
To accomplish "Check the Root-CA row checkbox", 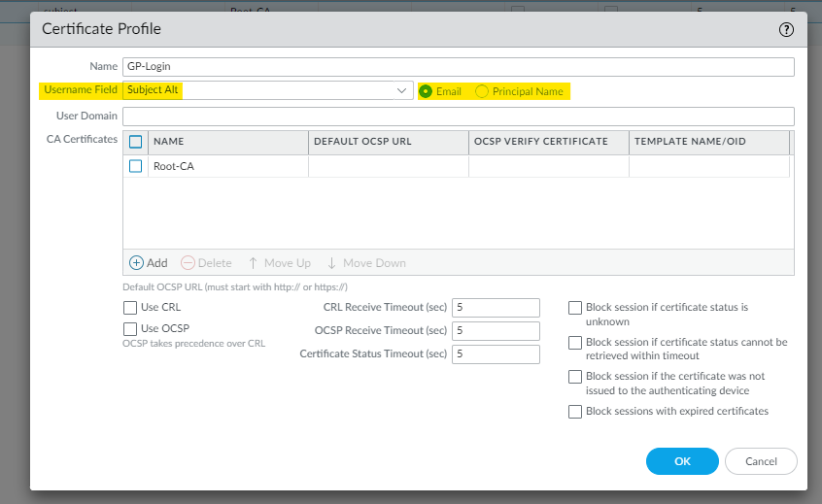I will tap(136, 166).
